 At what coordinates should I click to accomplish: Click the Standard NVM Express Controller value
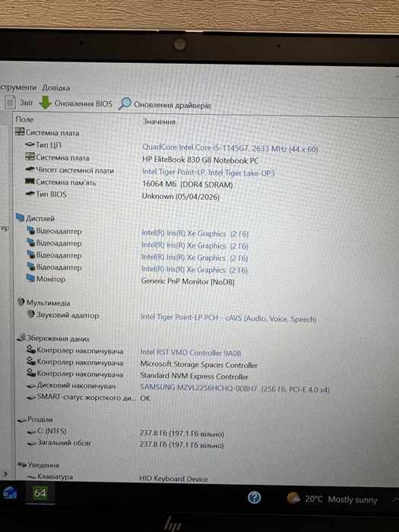tap(195, 376)
